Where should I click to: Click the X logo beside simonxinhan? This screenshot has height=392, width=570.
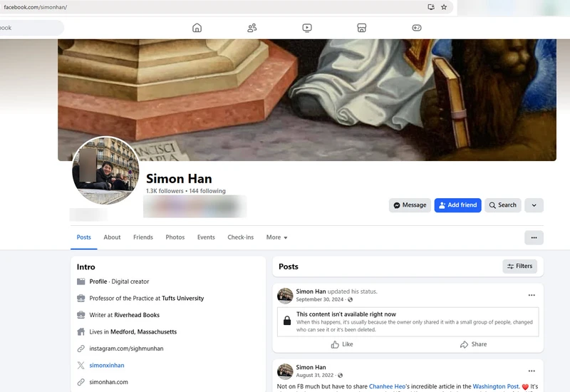81,365
